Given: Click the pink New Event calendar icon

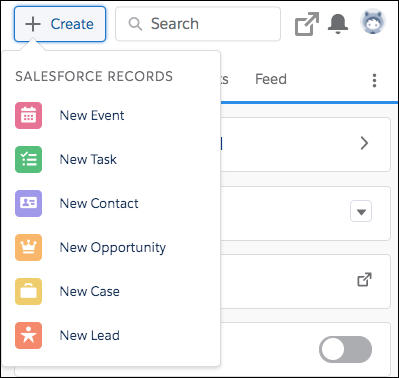Looking at the screenshot, I should pyautogui.click(x=28, y=115).
